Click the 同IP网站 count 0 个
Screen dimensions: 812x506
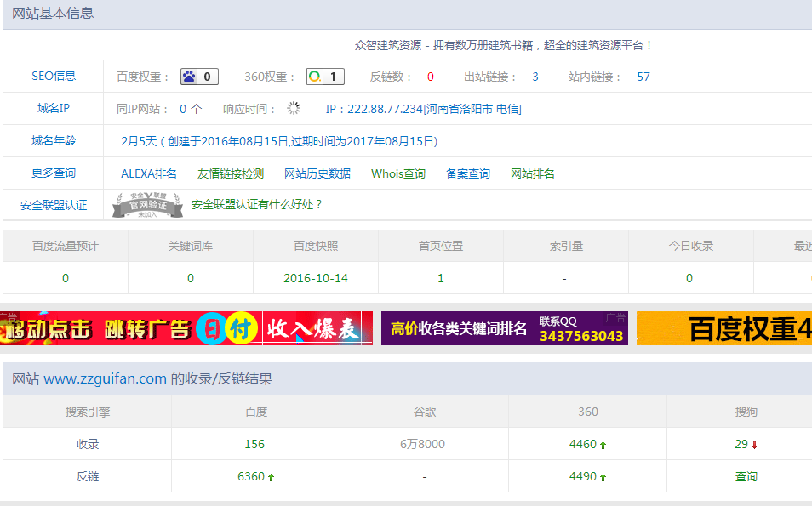click(x=191, y=109)
